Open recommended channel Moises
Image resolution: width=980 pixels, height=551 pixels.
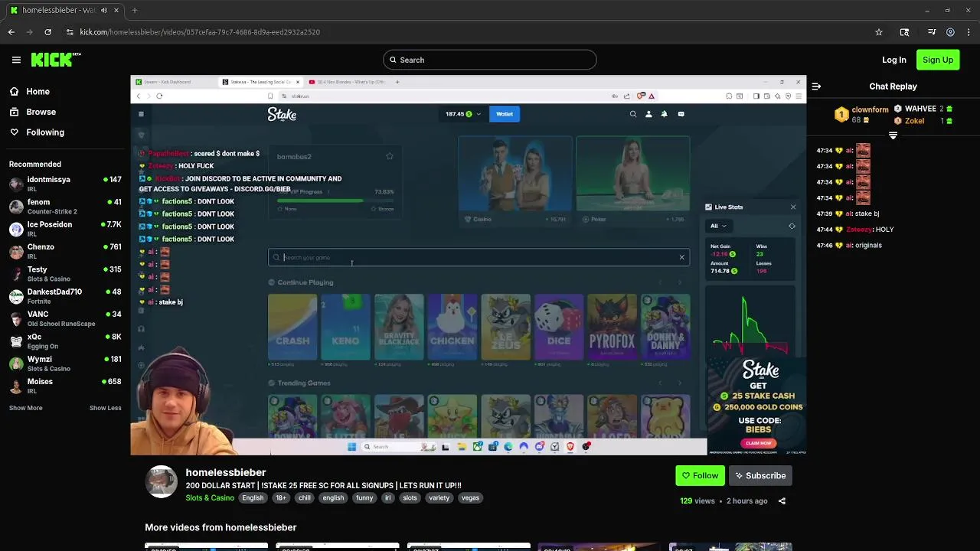(65, 386)
